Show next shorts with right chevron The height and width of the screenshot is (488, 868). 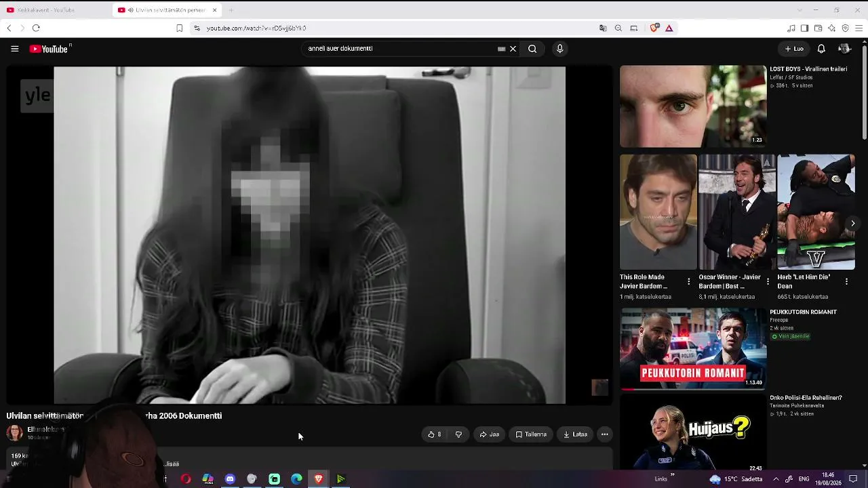852,224
